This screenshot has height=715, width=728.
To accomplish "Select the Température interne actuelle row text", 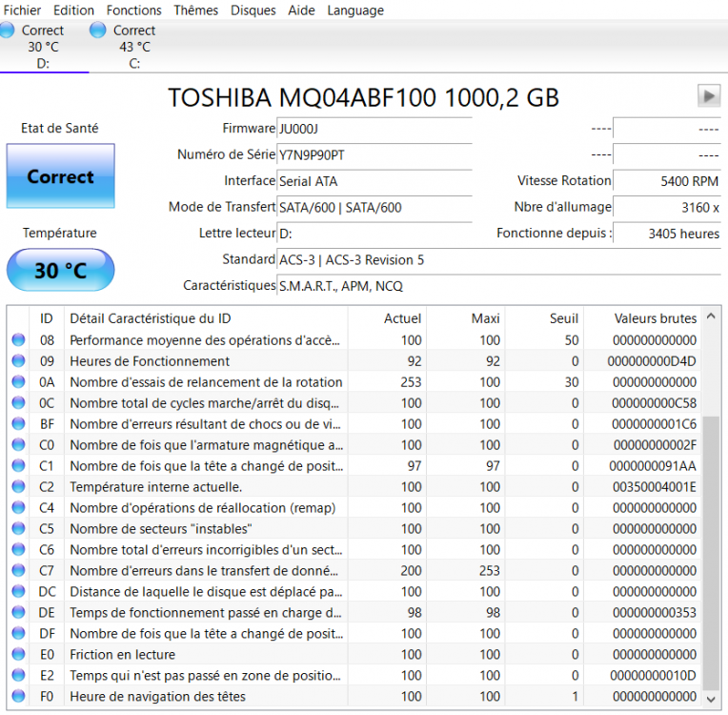I will tap(156, 487).
